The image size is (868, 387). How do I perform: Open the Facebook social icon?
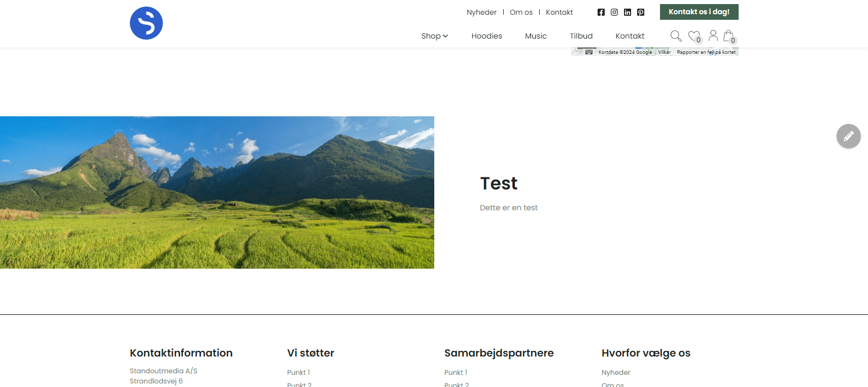601,12
